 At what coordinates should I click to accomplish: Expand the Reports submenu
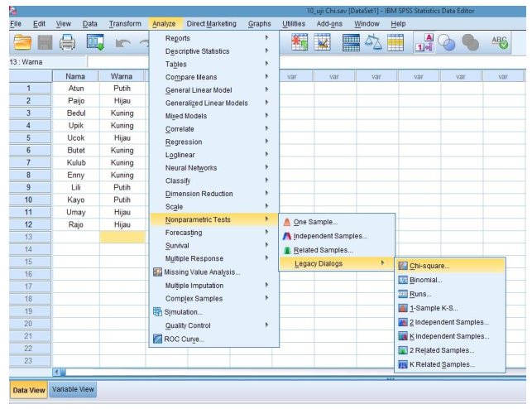point(214,38)
